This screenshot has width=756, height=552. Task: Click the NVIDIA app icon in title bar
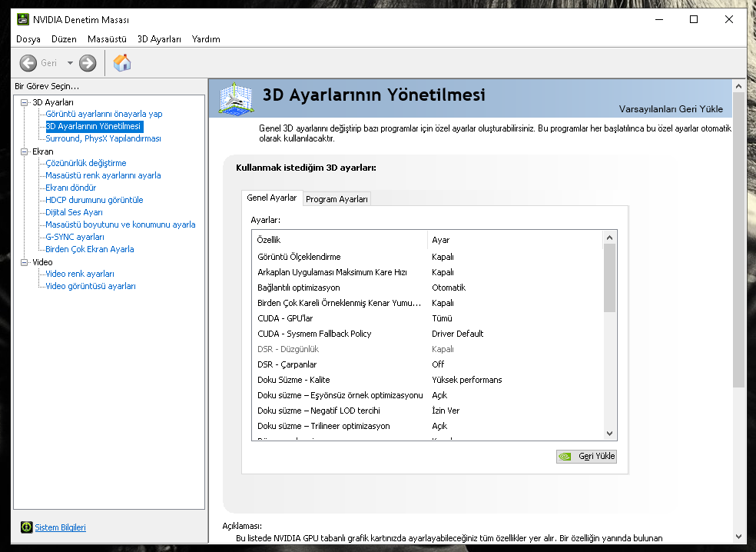(x=22, y=19)
